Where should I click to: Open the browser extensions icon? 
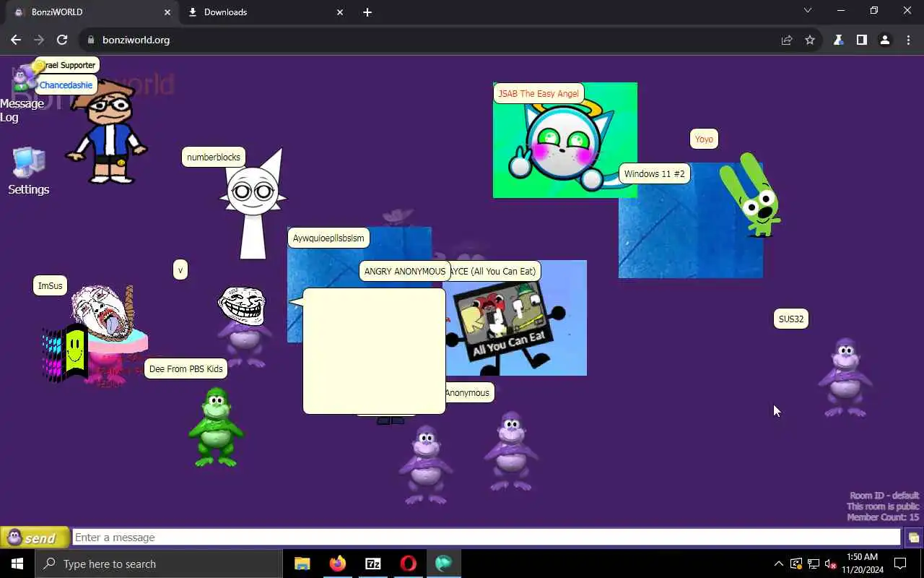click(x=838, y=40)
